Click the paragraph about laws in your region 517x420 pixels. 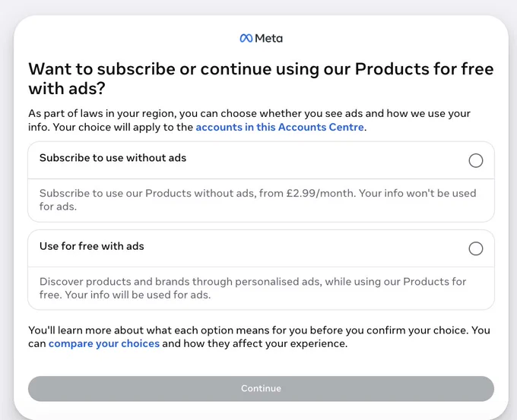(x=249, y=120)
